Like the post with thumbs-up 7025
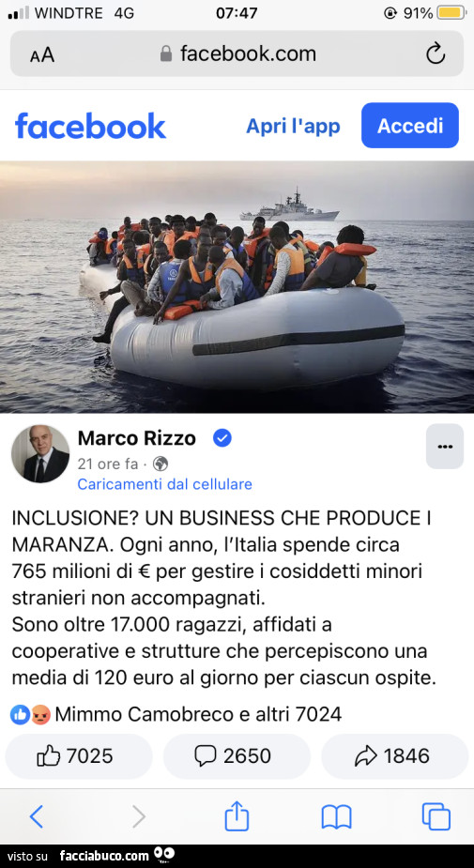474x868 pixels. [x=79, y=755]
